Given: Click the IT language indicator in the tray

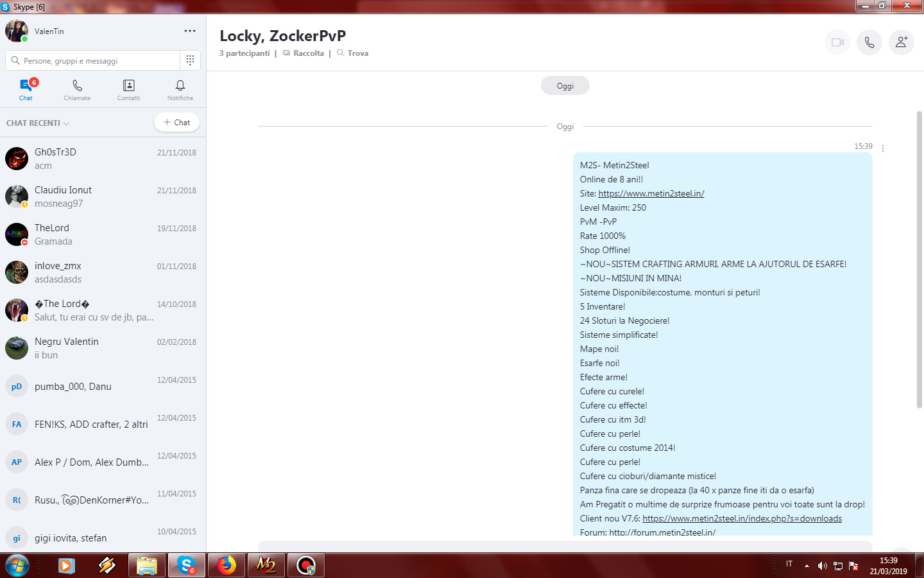Looking at the screenshot, I should point(789,564).
